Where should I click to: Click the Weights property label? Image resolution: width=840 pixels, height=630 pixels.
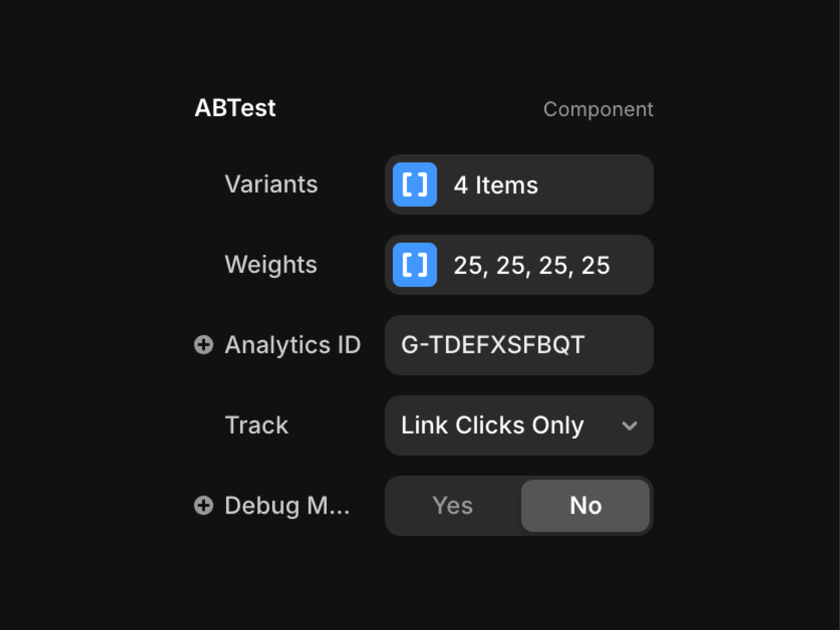click(271, 265)
